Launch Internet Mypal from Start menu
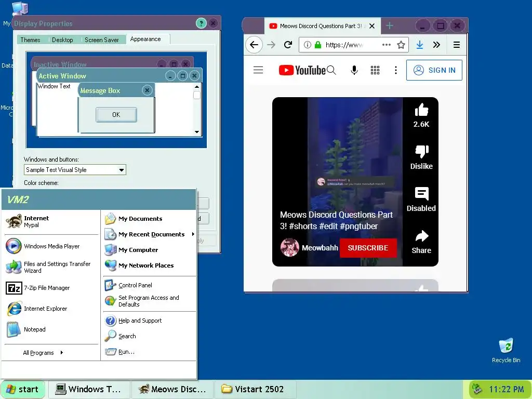The image size is (532, 399). [x=51, y=221]
